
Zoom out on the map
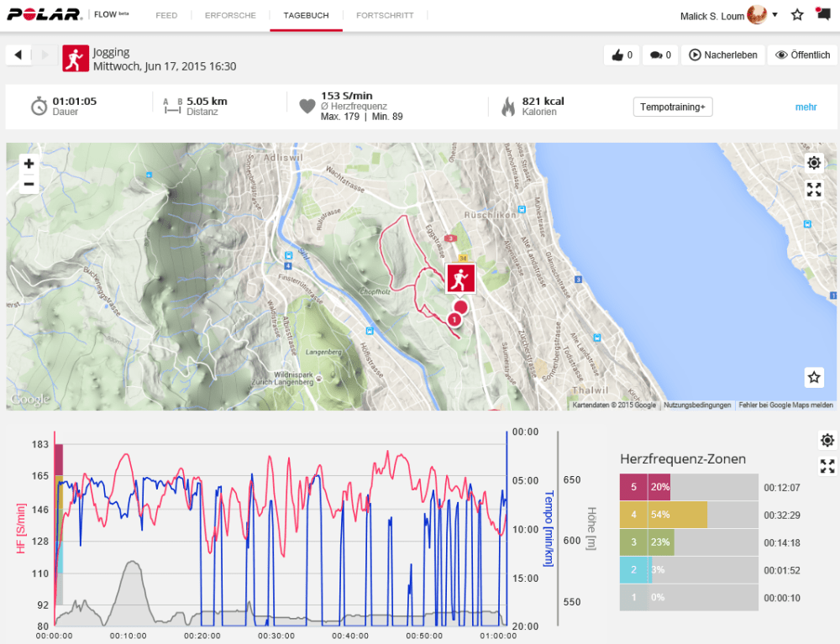(29, 184)
